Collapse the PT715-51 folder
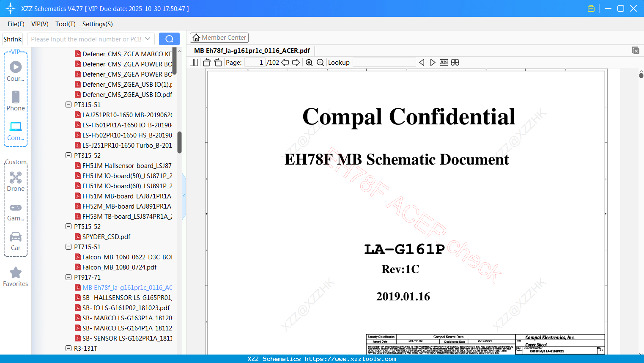Screen dimensions: 644x363 pyautogui.click(x=69, y=247)
